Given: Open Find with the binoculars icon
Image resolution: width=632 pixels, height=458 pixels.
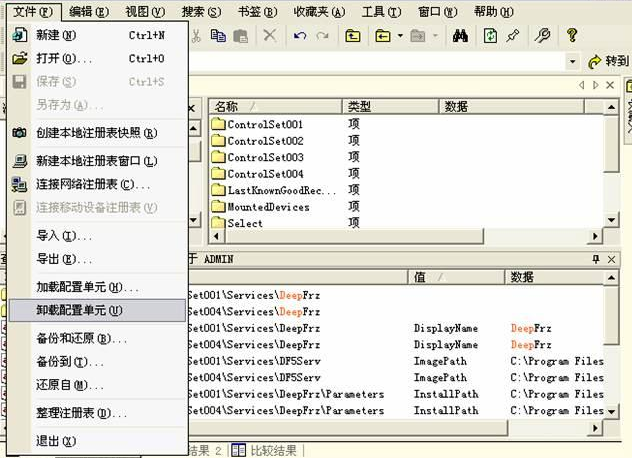Looking at the screenshot, I should (x=460, y=36).
